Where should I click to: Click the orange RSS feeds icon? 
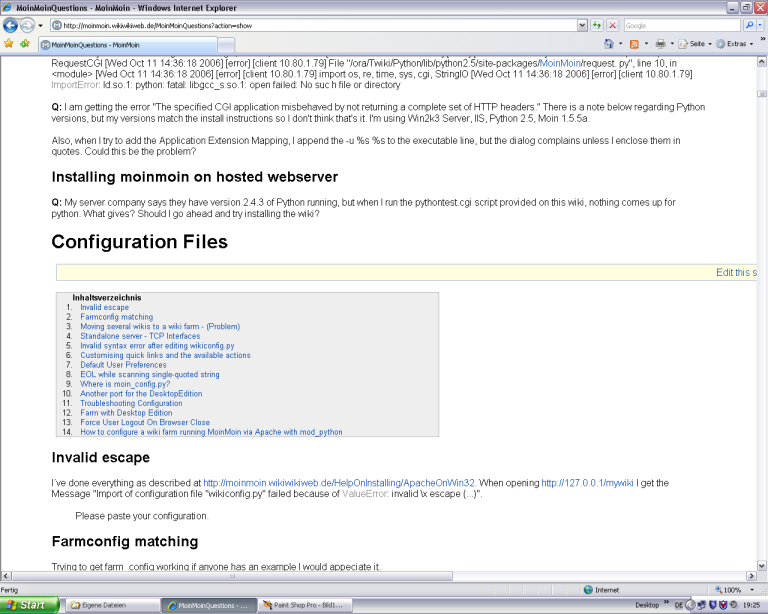click(x=634, y=44)
